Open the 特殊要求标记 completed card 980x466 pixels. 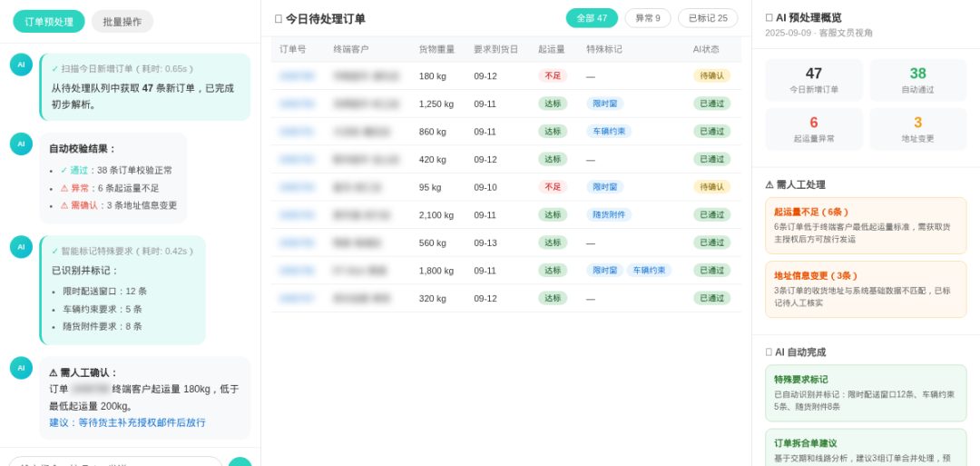tap(866, 393)
